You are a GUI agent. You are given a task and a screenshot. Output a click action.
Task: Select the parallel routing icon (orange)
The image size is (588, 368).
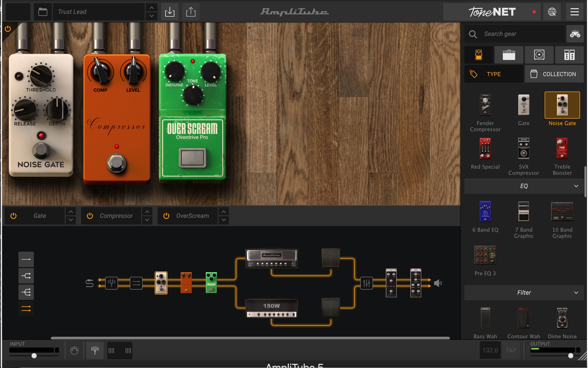point(26,309)
